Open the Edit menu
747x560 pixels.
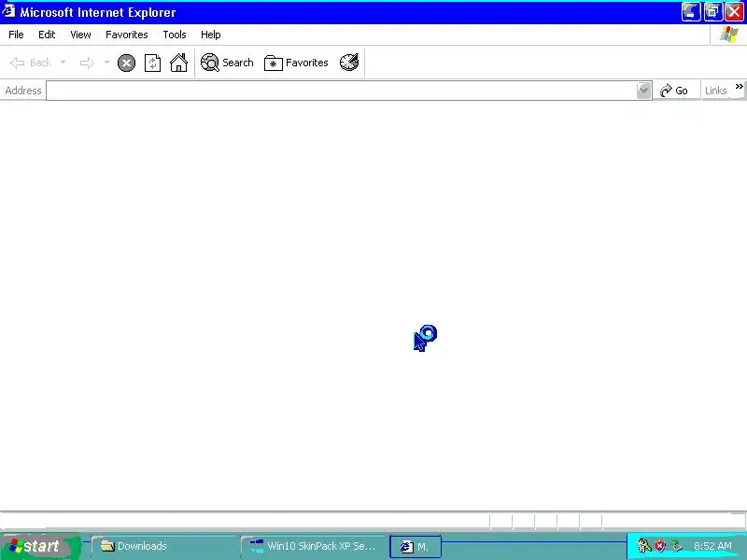click(x=47, y=35)
